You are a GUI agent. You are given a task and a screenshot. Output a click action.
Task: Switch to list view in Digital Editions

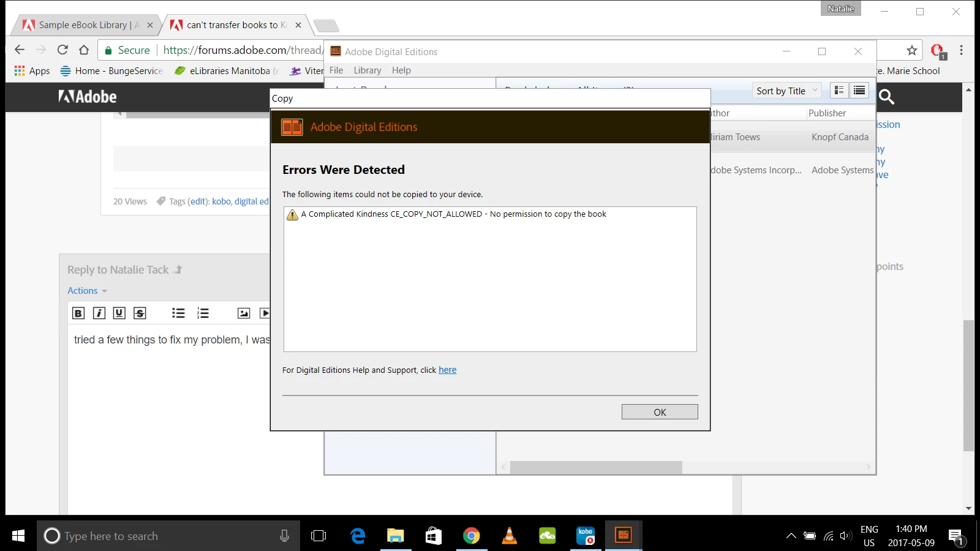point(859,91)
